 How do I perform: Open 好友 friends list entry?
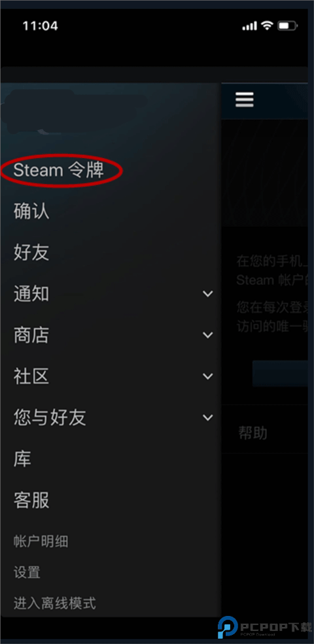(x=31, y=252)
